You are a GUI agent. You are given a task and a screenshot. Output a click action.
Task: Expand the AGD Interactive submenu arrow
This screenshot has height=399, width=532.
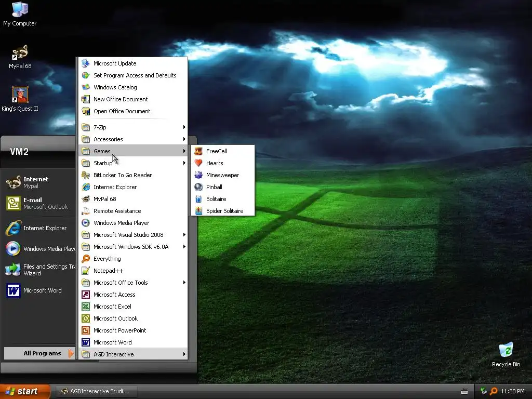click(x=184, y=354)
